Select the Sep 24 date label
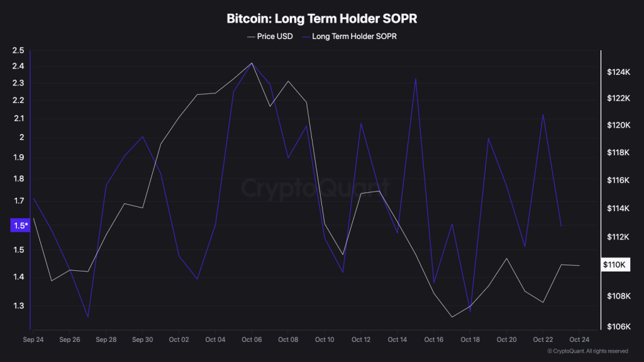The image size is (644, 362). pyautogui.click(x=33, y=339)
